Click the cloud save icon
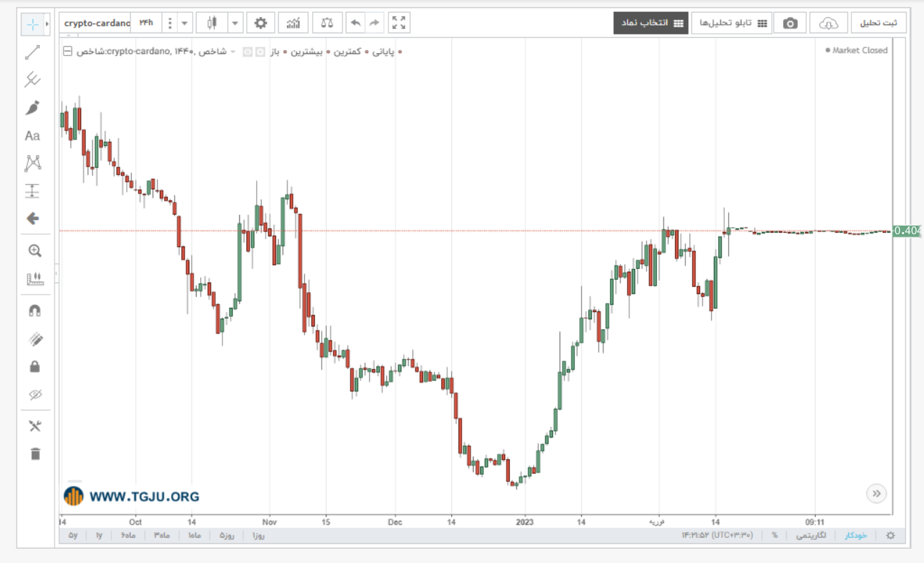Viewport: 924px width, 563px height. tap(828, 23)
